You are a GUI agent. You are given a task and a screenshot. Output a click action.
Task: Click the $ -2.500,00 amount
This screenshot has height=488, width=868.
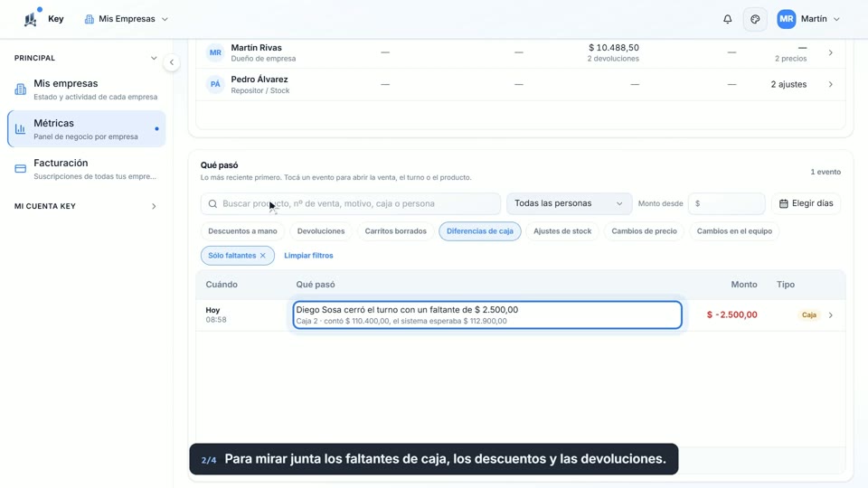click(731, 314)
